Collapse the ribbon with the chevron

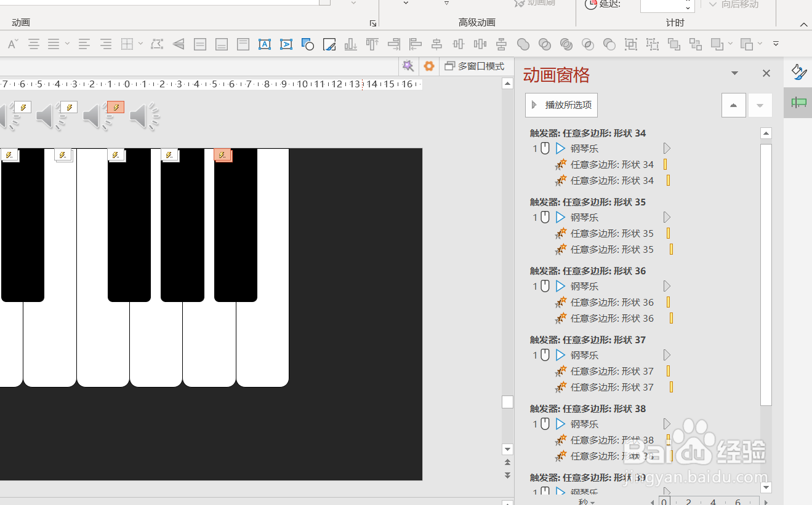pos(803,25)
